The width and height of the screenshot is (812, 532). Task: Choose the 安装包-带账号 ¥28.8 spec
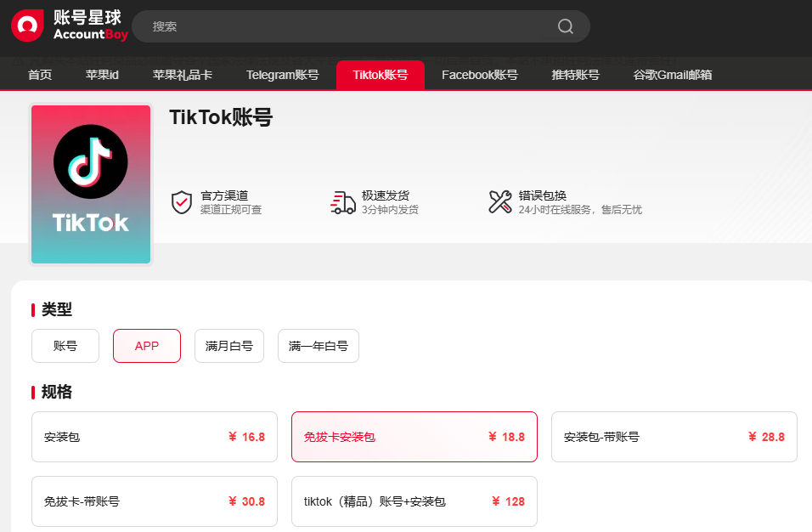[x=674, y=437]
